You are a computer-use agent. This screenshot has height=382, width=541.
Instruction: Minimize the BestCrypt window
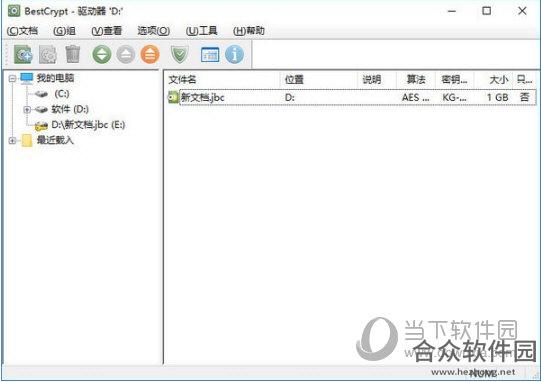(452, 11)
